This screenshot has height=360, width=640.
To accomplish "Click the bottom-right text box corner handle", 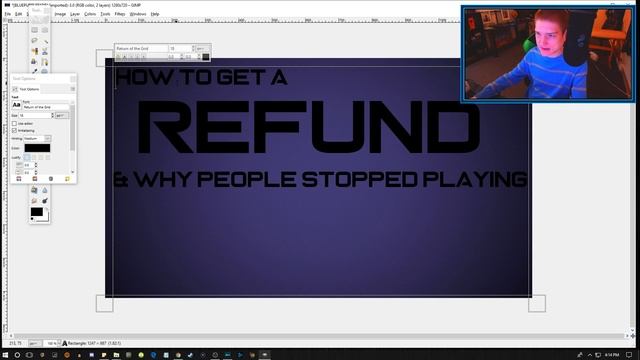I will [x=537, y=304].
